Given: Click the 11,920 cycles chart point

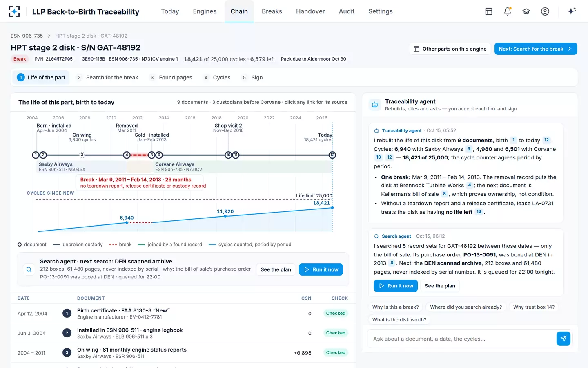Looking at the screenshot, I should click(225, 216).
